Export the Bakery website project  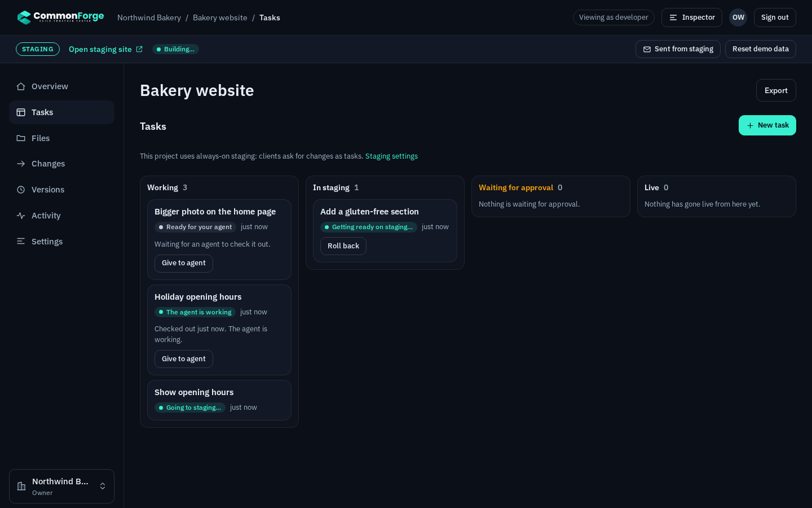click(776, 90)
